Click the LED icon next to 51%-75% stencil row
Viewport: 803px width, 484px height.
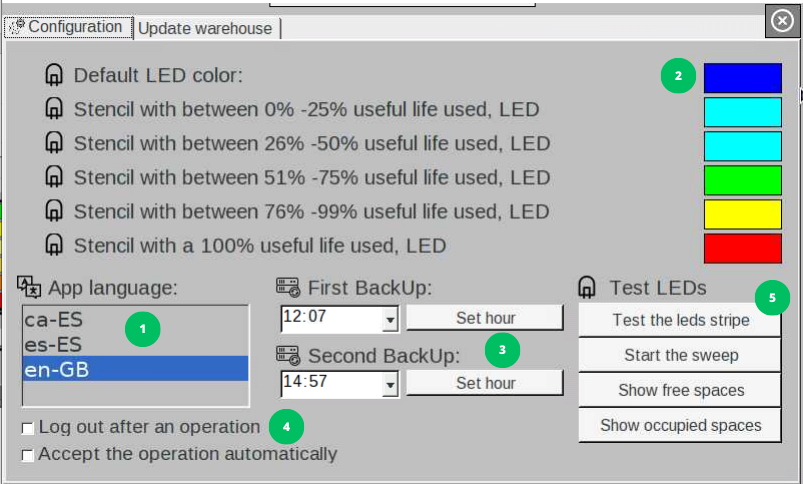[x=55, y=177]
